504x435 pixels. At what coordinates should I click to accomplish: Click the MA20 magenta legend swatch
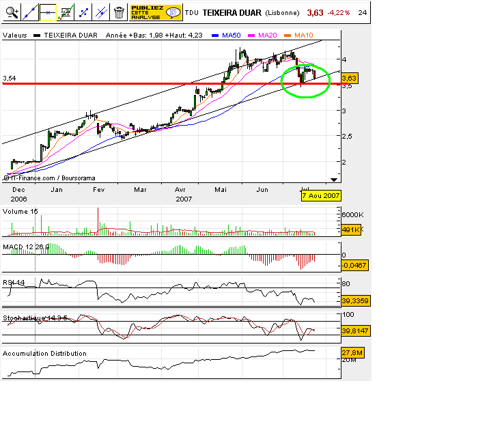(251, 36)
